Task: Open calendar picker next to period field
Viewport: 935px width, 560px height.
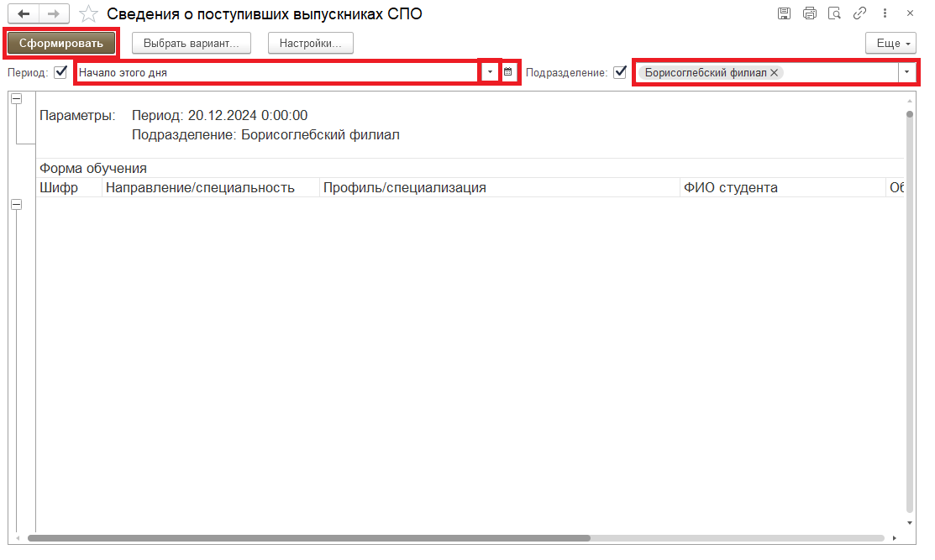Action: click(508, 72)
